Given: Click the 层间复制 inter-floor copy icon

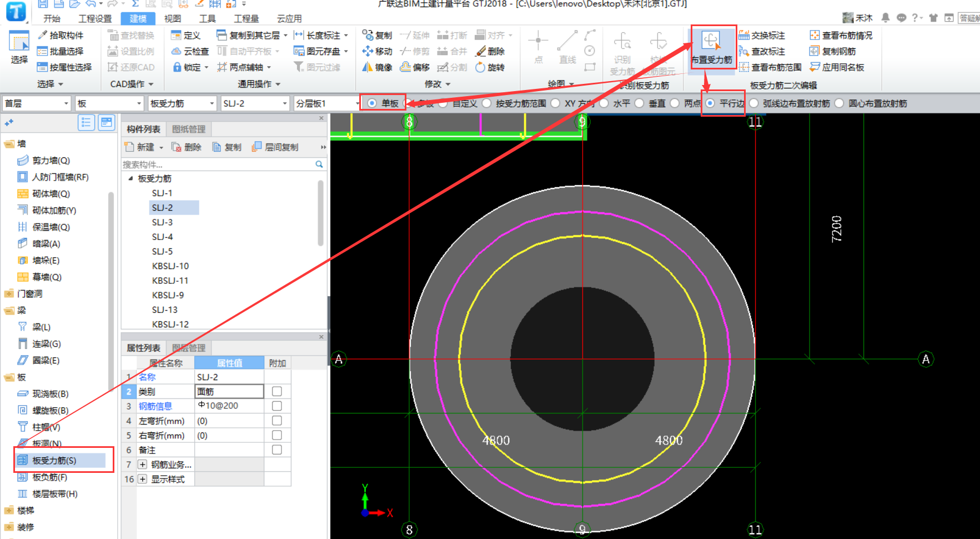Looking at the screenshot, I should 257,147.
